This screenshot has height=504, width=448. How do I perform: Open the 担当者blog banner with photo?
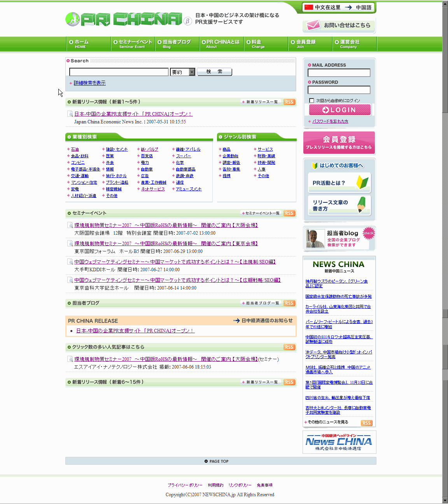click(339, 238)
